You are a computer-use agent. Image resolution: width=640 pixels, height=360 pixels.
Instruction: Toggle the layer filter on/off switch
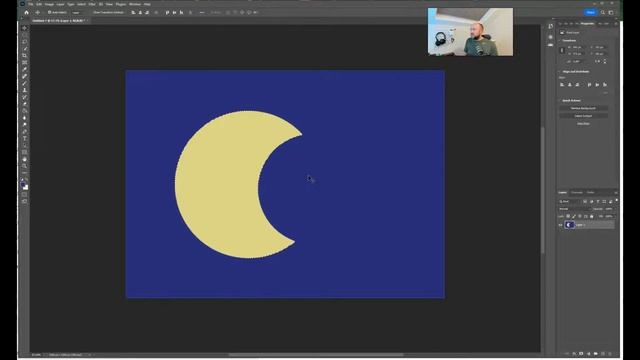616,200
